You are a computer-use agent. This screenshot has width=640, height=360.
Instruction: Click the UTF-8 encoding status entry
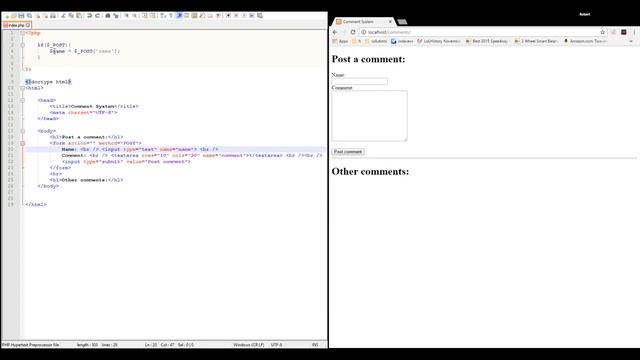click(276, 345)
